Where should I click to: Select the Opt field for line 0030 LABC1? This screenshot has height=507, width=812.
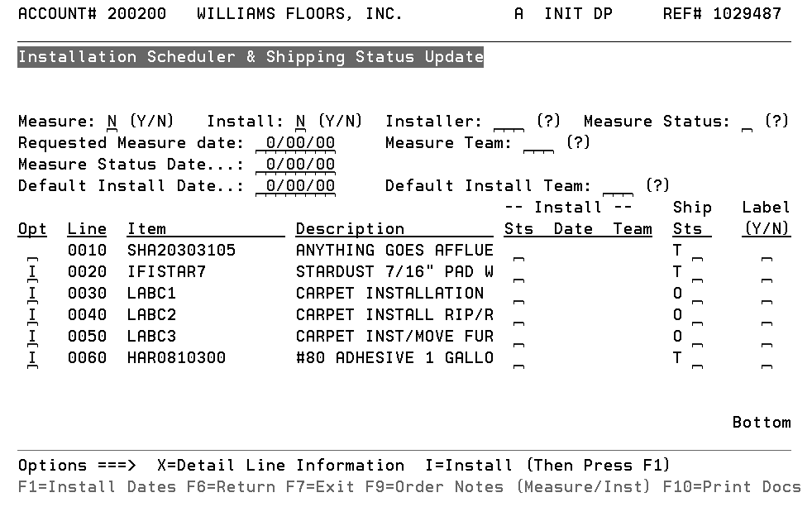[x=31, y=294]
